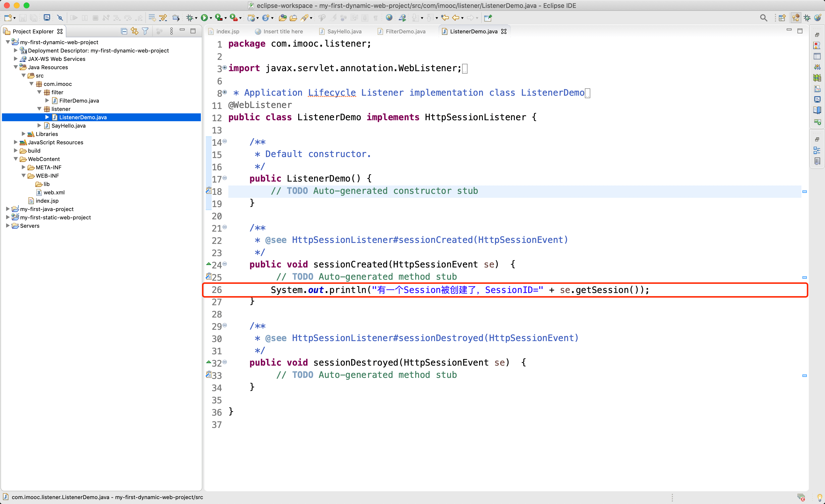Open the Project Explorer view menu
Viewport: 825px width, 504px height.
[171, 31]
